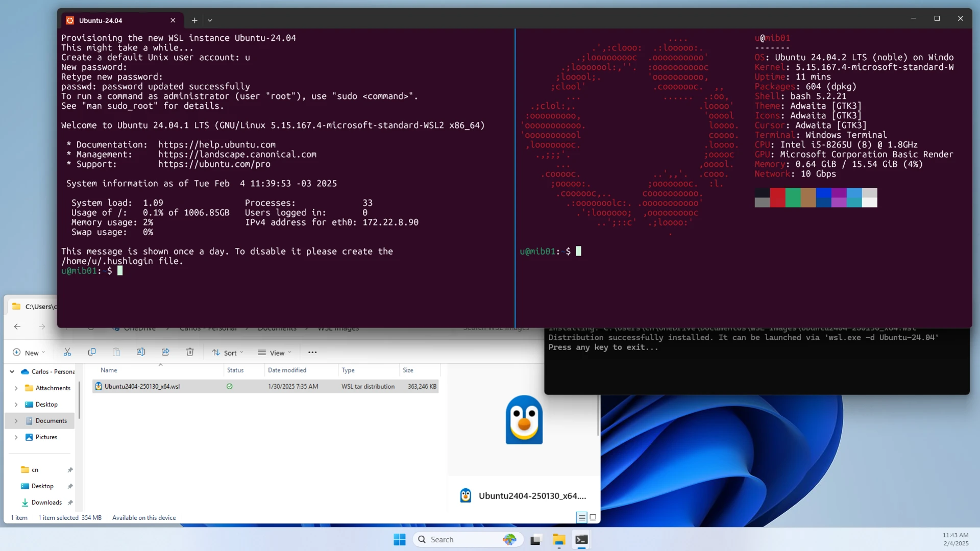Click the Share icon in File Explorer

point(165,352)
